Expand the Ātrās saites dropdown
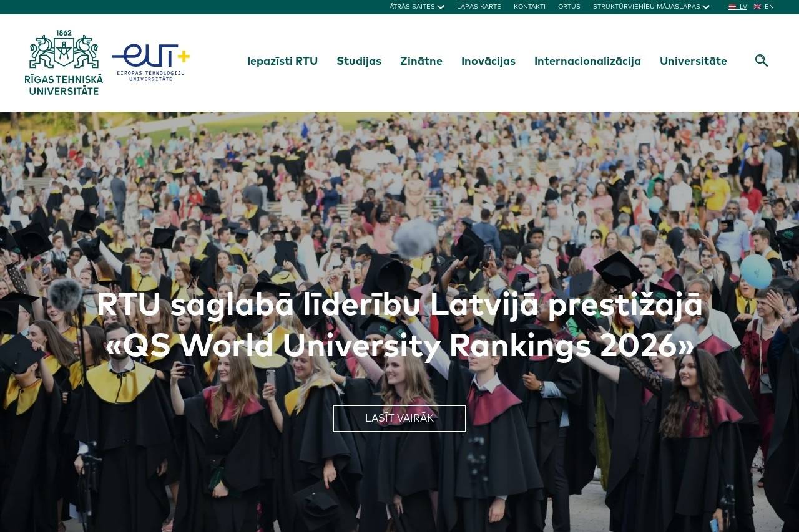The width and height of the screenshot is (799, 532). coord(416,7)
